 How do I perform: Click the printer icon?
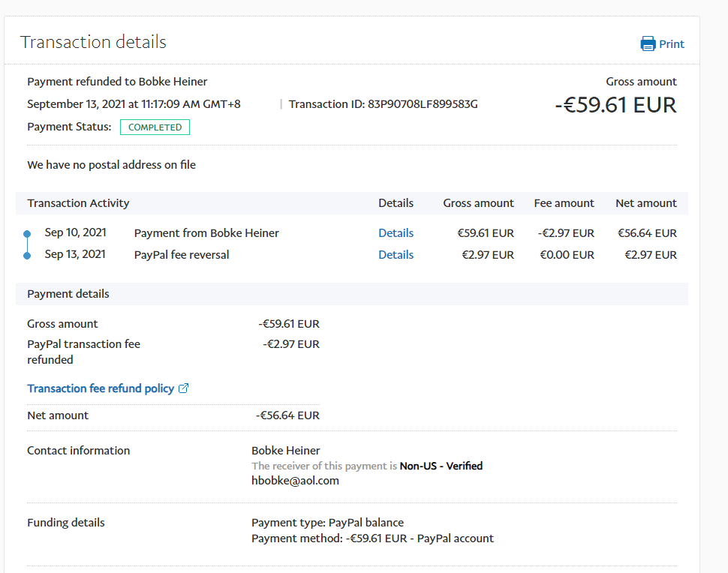pyautogui.click(x=648, y=44)
